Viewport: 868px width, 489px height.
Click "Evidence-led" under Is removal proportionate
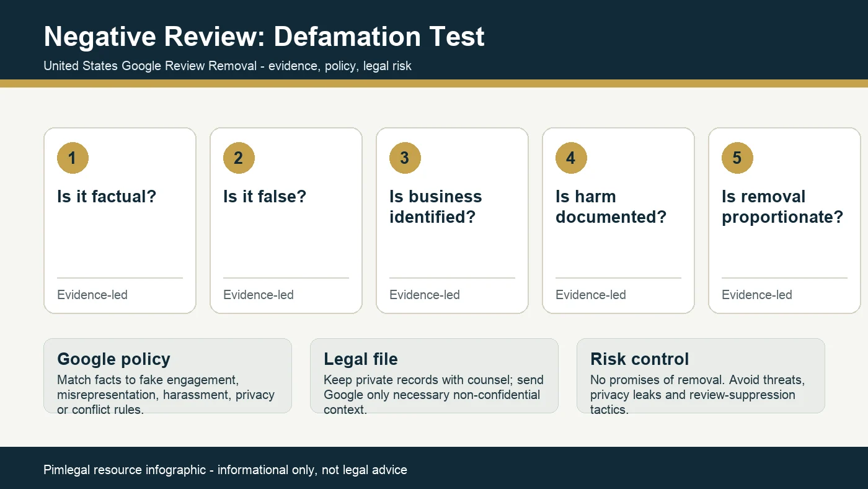[x=757, y=295]
